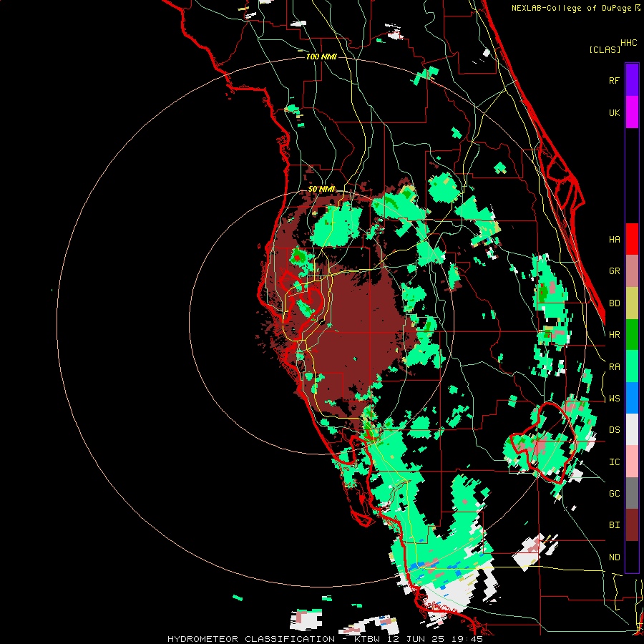Click the Hydrometeor Classification KTBW caption

click(x=325, y=639)
